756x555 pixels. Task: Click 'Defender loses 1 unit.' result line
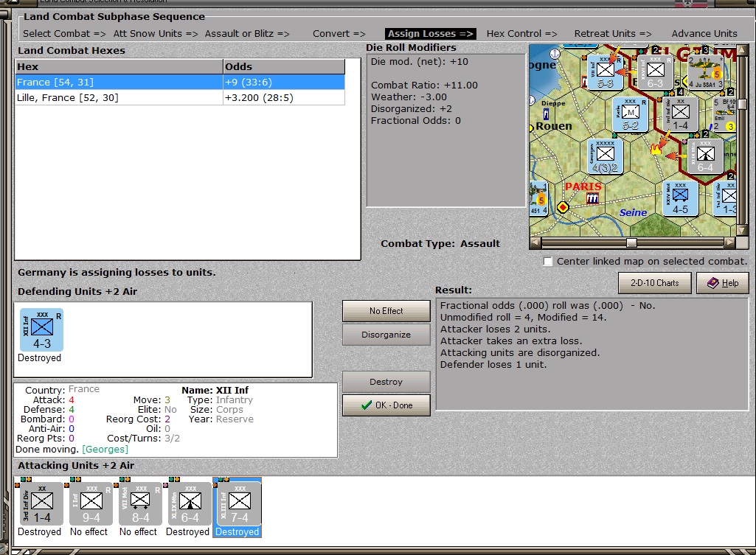tap(493, 365)
